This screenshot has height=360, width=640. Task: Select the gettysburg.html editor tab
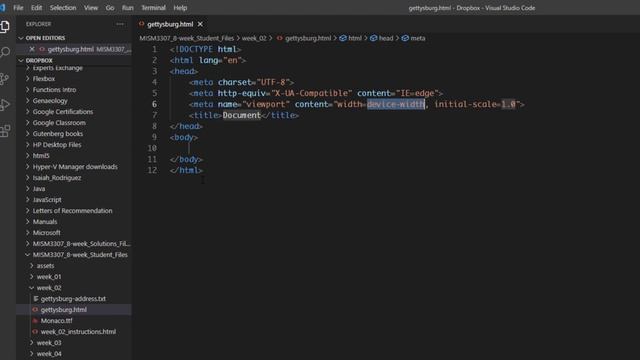tap(170, 24)
